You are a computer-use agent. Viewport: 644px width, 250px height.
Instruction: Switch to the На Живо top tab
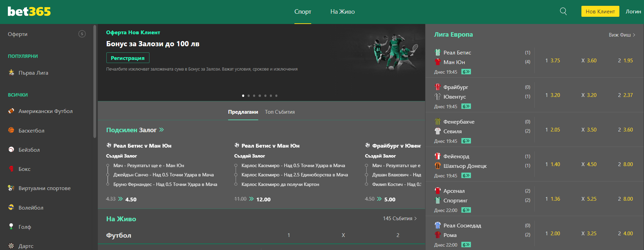342,12
